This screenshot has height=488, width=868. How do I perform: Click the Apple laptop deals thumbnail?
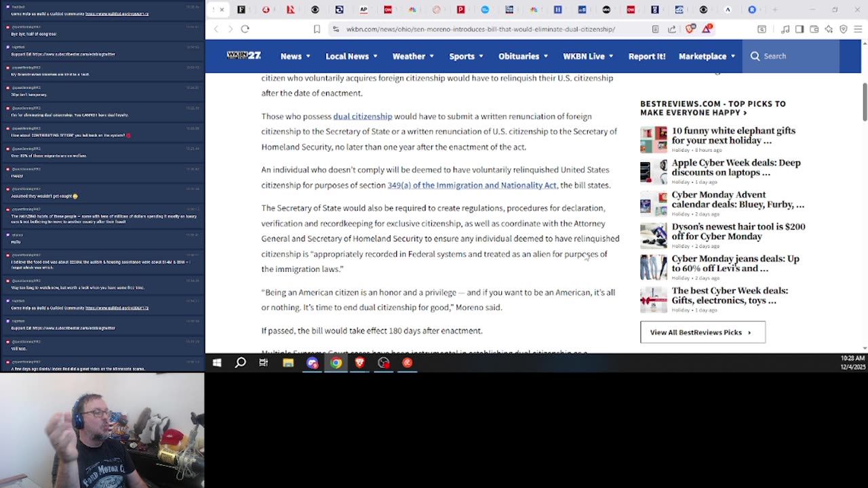tap(654, 171)
